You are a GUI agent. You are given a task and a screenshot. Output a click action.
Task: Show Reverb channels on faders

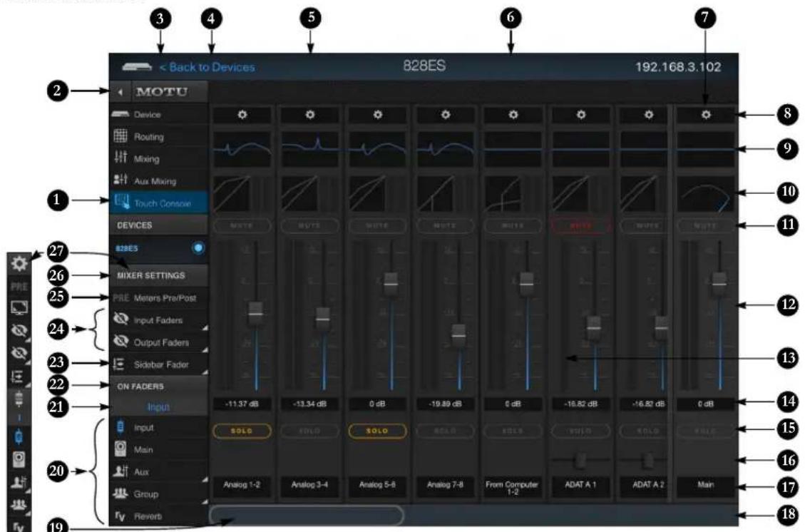point(158,516)
